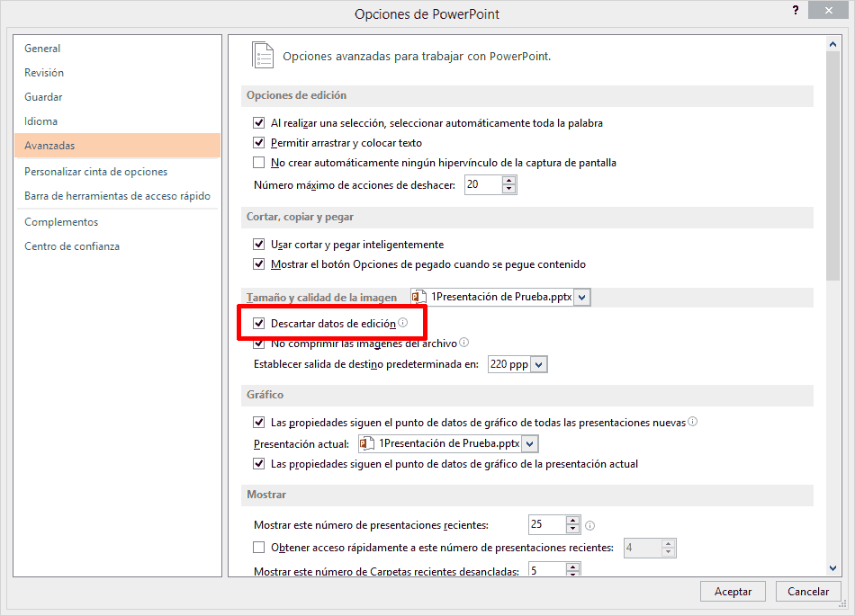Enable Obtener acceso rápidamente checkbox
Screen dimensions: 855x616
259,548
